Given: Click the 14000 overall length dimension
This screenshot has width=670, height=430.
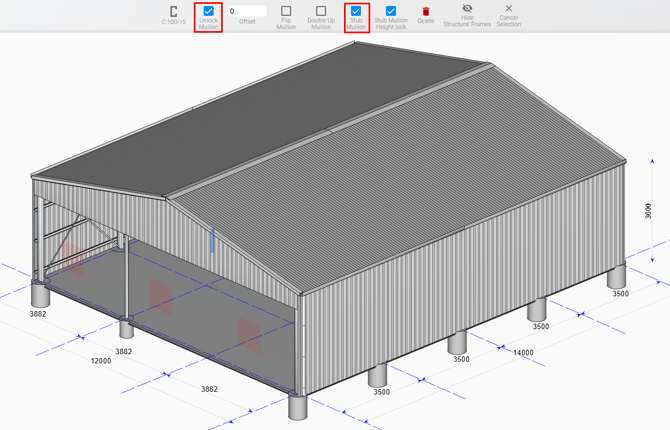Looking at the screenshot, I should [523, 352].
